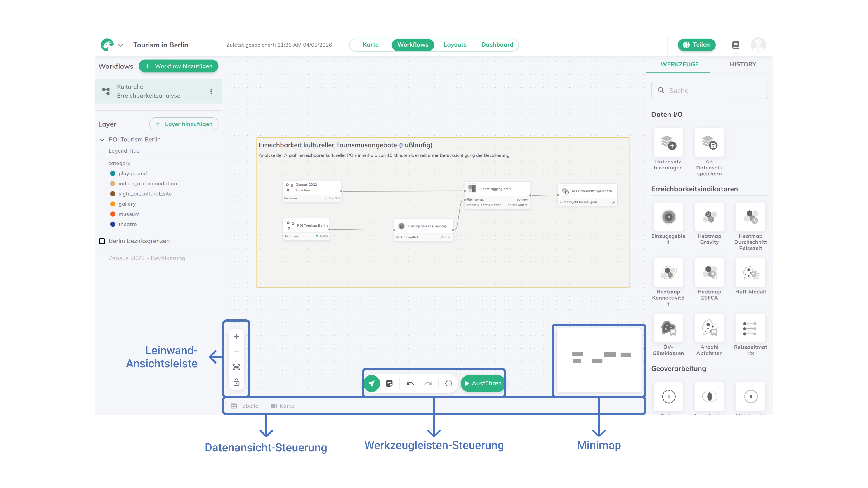Open the three-dot menu for Kulturelle Erreichbarkeitsanalyse
868x488 pixels.
point(211,91)
